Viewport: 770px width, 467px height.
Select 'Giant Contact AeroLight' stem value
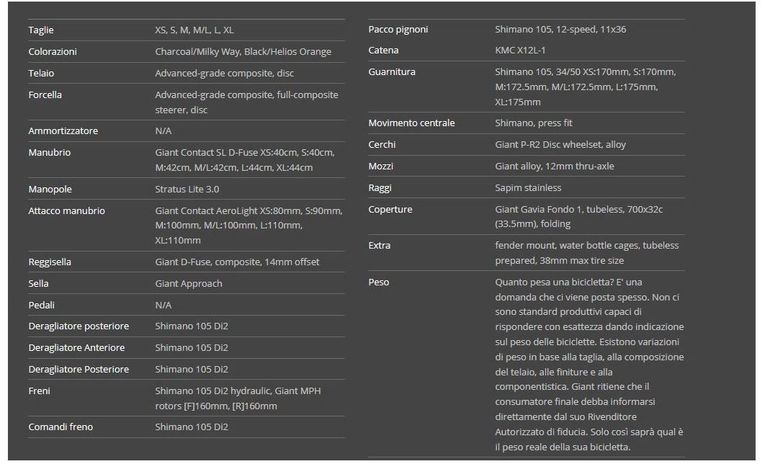(x=248, y=225)
